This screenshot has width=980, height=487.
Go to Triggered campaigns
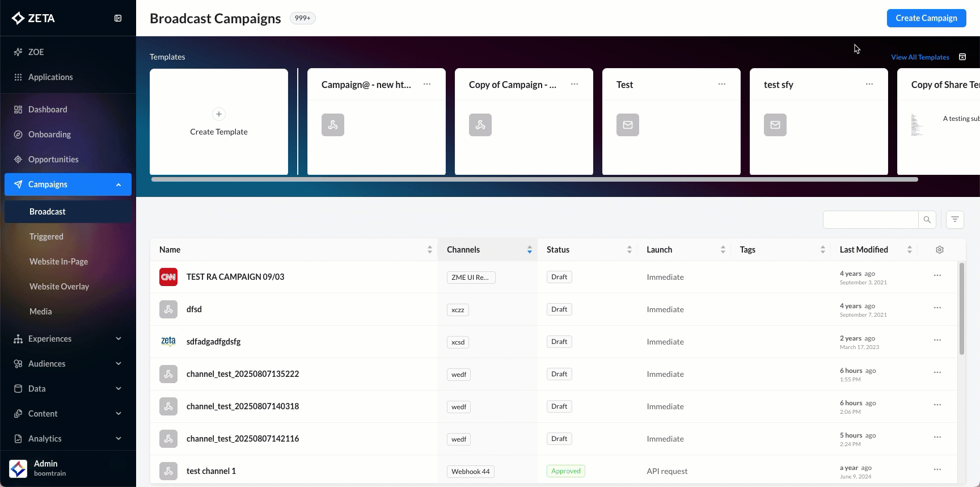click(47, 237)
